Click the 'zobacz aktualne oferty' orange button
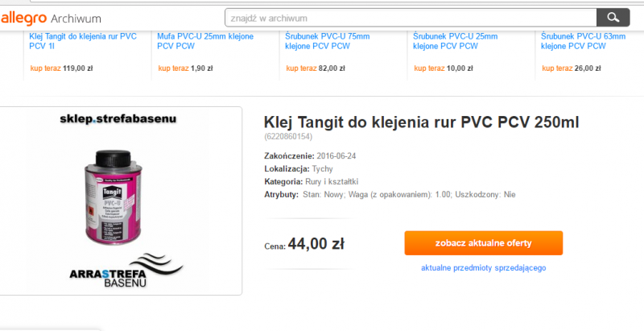 pyautogui.click(x=484, y=243)
